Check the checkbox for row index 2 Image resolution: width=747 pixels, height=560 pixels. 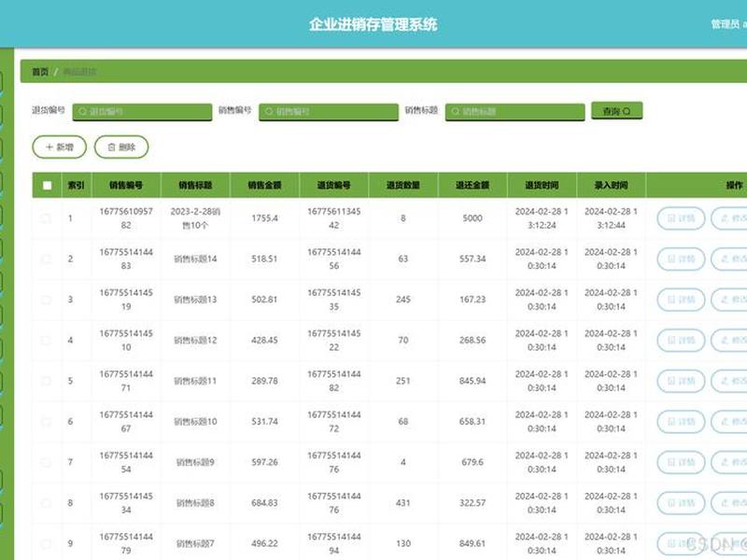point(46,259)
